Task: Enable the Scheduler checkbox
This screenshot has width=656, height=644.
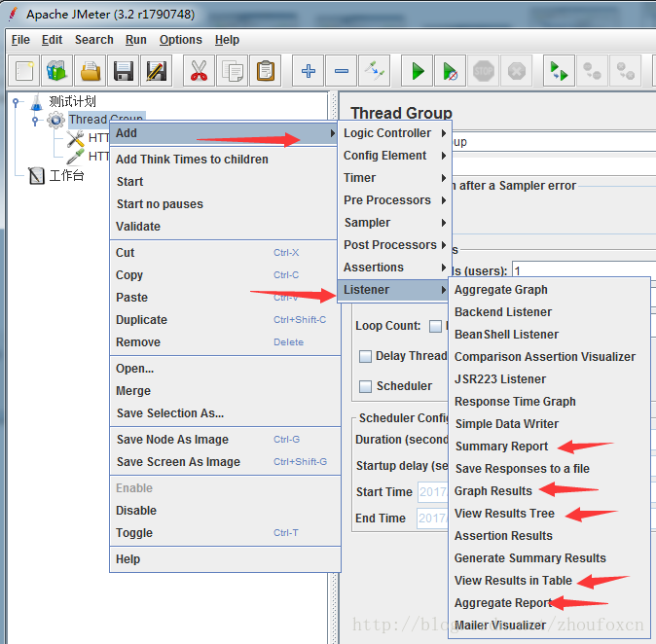Action: pyautogui.click(x=365, y=386)
